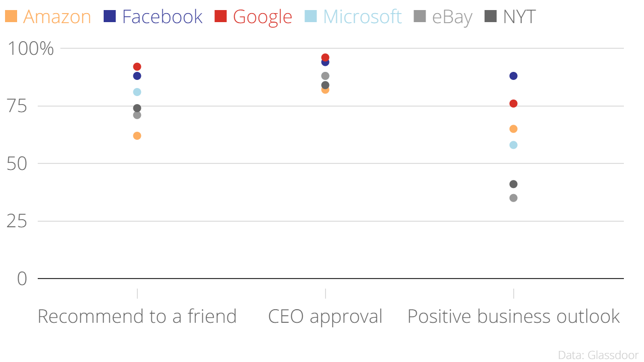Image resolution: width=644 pixels, height=362 pixels.
Task: Click the Facebook legend text label
Action: tap(162, 17)
